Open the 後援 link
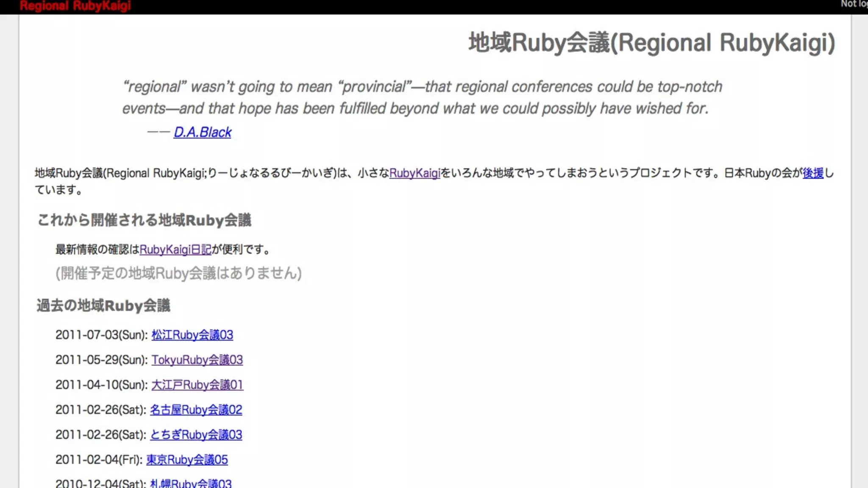The image size is (868, 488). pyautogui.click(x=813, y=173)
